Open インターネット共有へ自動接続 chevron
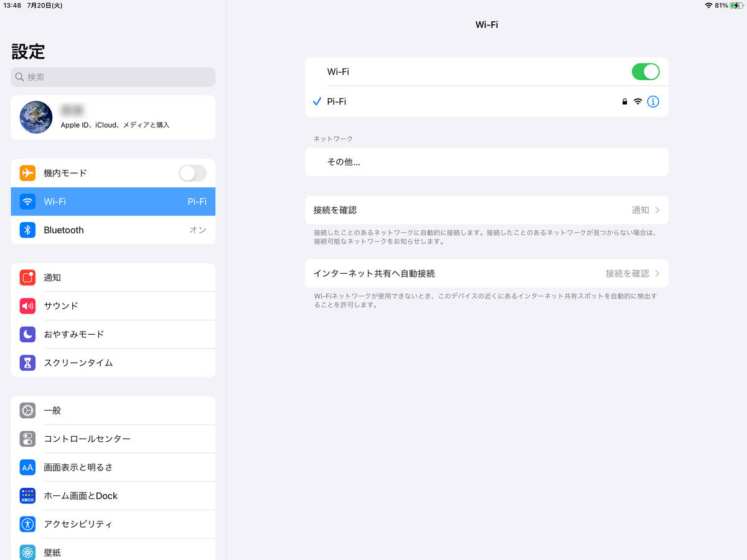The height and width of the screenshot is (560, 747). [x=657, y=274]
